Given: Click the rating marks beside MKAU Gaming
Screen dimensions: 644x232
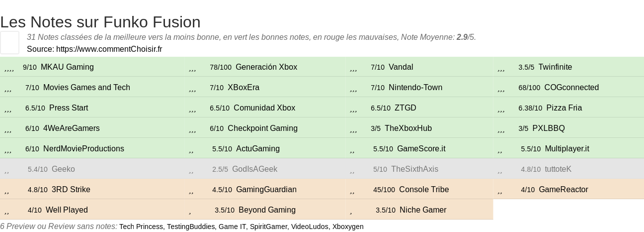Looking at the screenshot, I should coord(9,68).
